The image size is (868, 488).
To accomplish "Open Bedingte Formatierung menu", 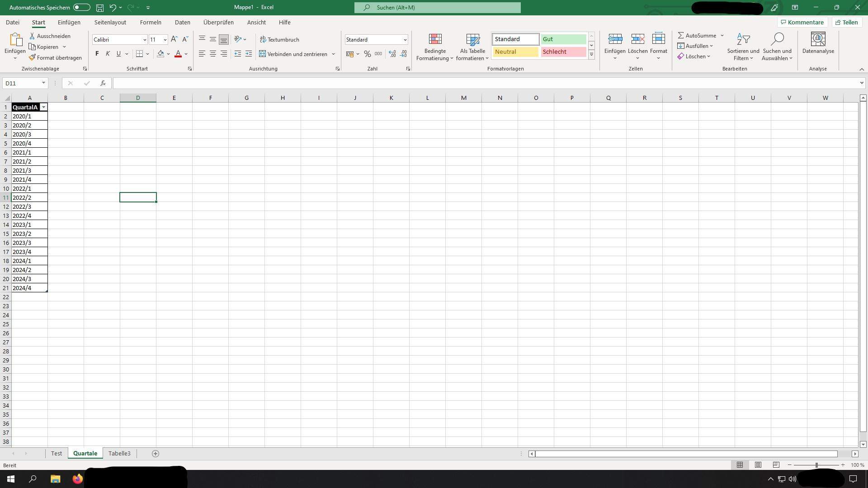I will coord(435,47).
